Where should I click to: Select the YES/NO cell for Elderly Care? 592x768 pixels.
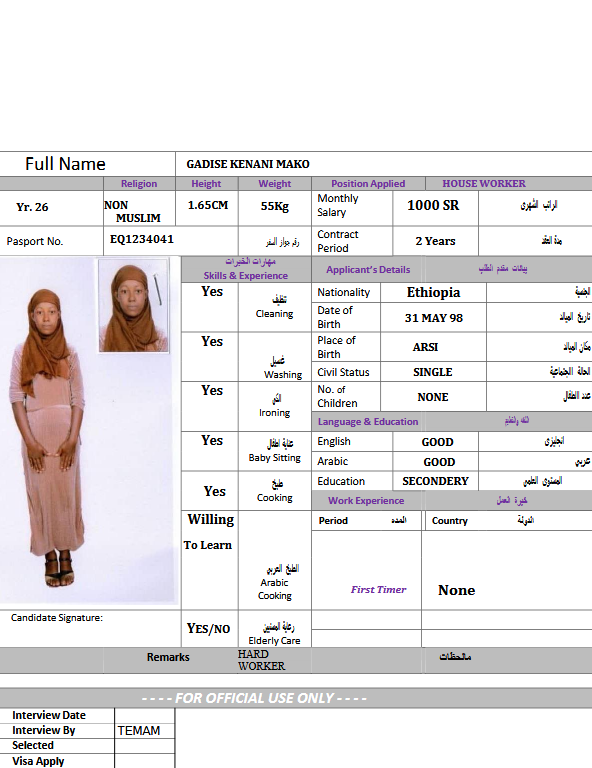[x=210, y=628]
